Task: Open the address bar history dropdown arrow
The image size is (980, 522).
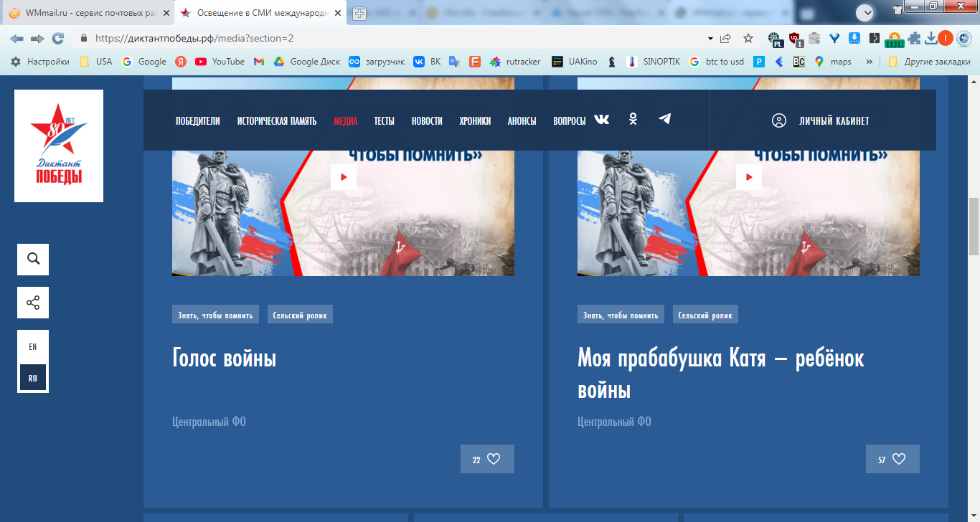Action: [710, 39]
